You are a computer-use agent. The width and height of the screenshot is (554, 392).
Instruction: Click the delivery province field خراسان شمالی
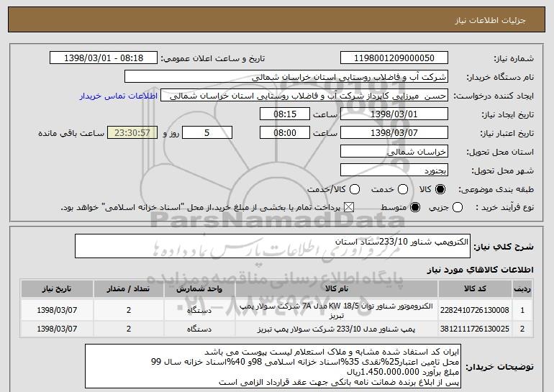394,152
